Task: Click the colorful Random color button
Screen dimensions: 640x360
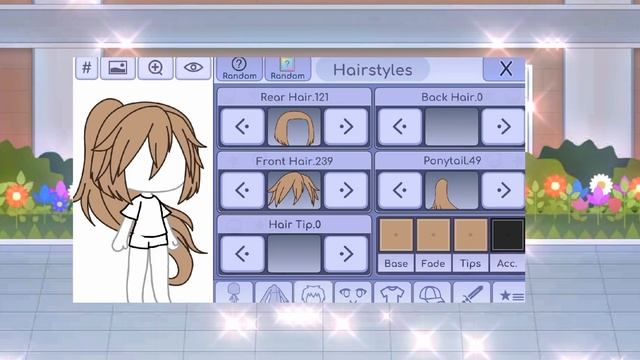Action: click(287, 69)
